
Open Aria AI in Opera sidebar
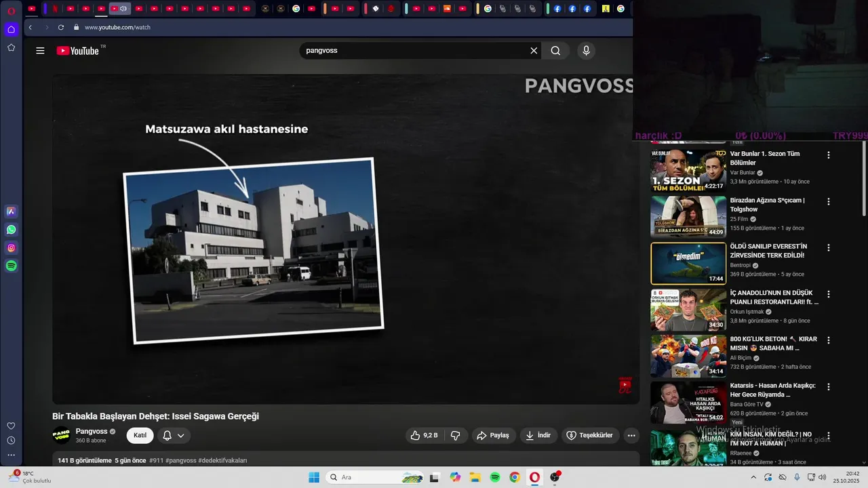tap(11, 211)
